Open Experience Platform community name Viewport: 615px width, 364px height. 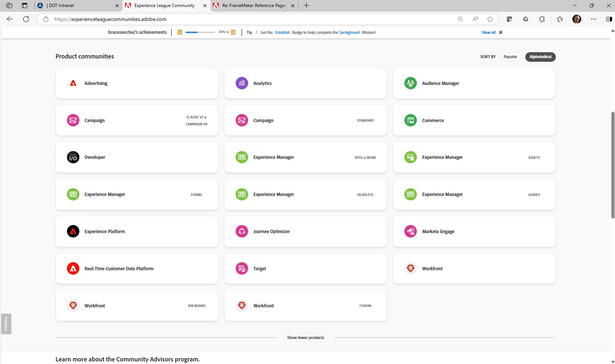click(x=105, y=231)
